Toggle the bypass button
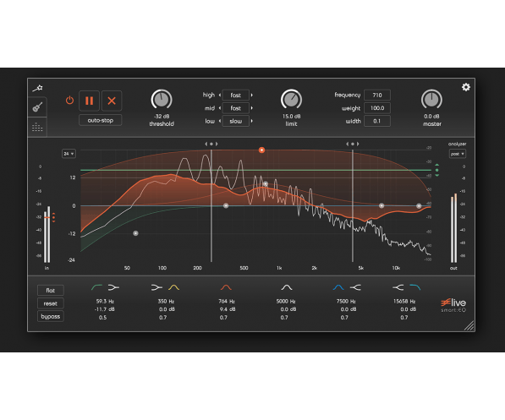 51,316
